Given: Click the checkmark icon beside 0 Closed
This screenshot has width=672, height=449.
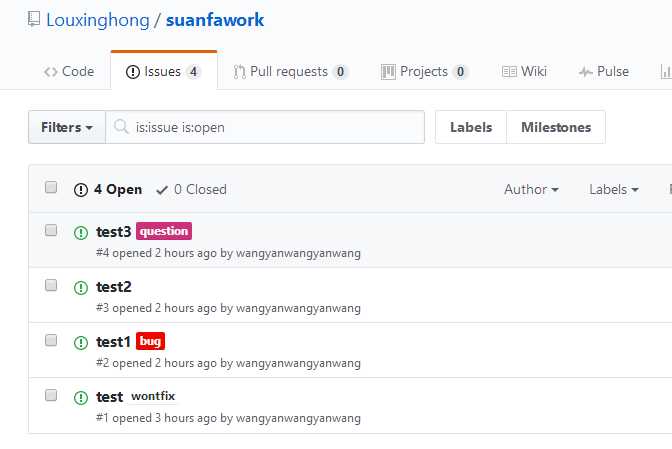Looking at the screenshot, I should (x=162, y=190).
